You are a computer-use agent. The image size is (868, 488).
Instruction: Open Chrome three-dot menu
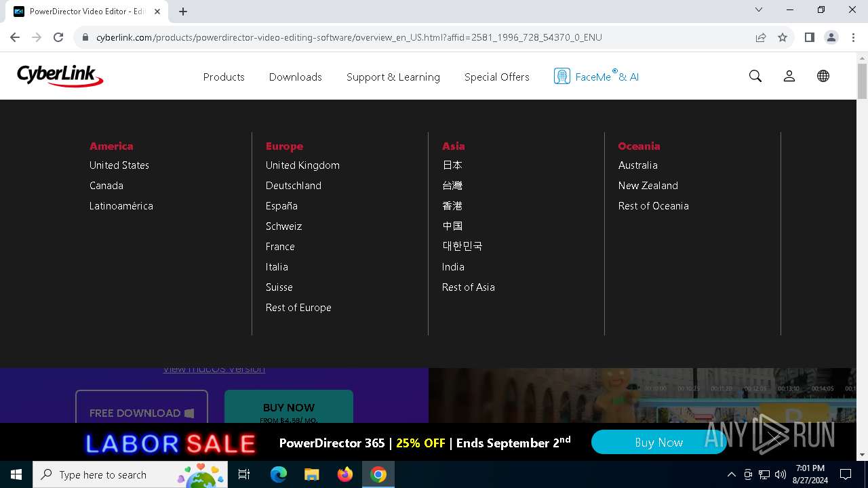coord(853,37)
